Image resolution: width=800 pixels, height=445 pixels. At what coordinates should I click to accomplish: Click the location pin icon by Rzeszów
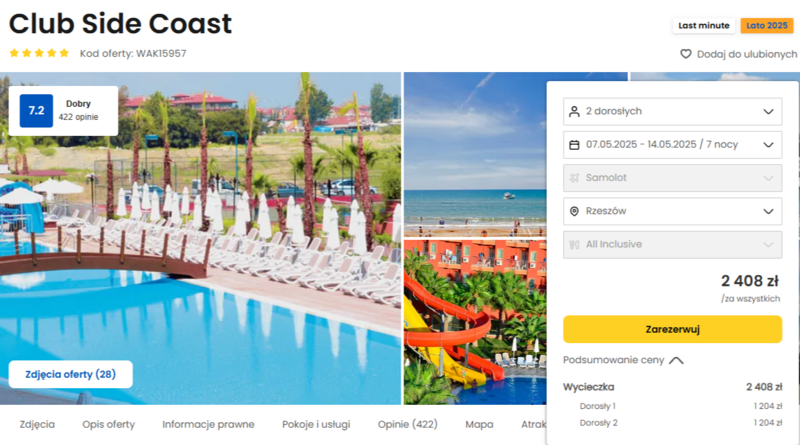point(574,211)
